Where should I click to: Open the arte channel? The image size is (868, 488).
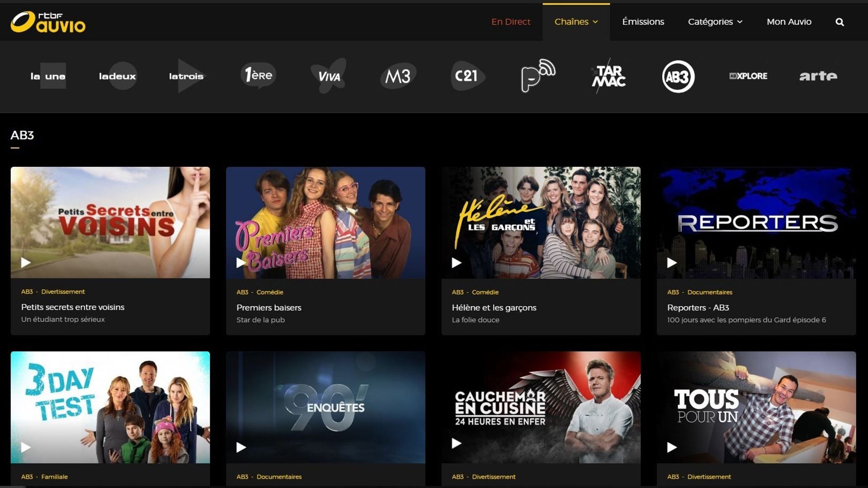pyautogui.click(x=817, y=76)
